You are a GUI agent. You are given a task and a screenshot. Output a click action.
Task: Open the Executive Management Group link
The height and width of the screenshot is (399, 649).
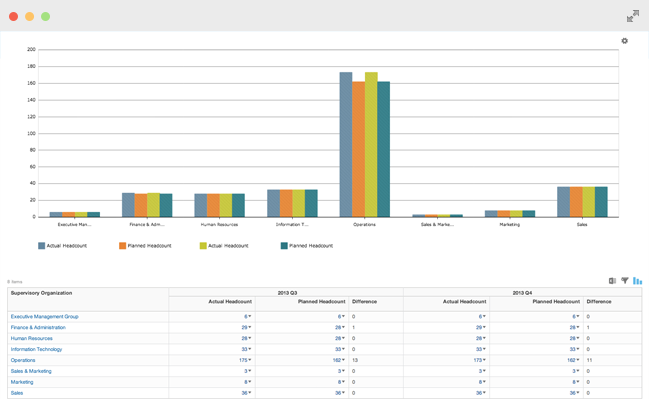click(44, 317)
